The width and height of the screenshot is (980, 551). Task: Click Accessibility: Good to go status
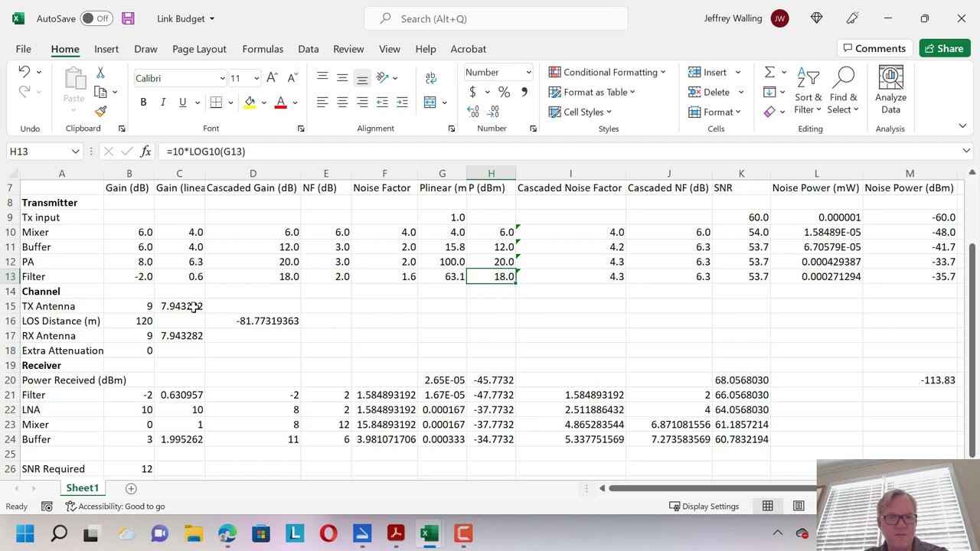(115, 506)
